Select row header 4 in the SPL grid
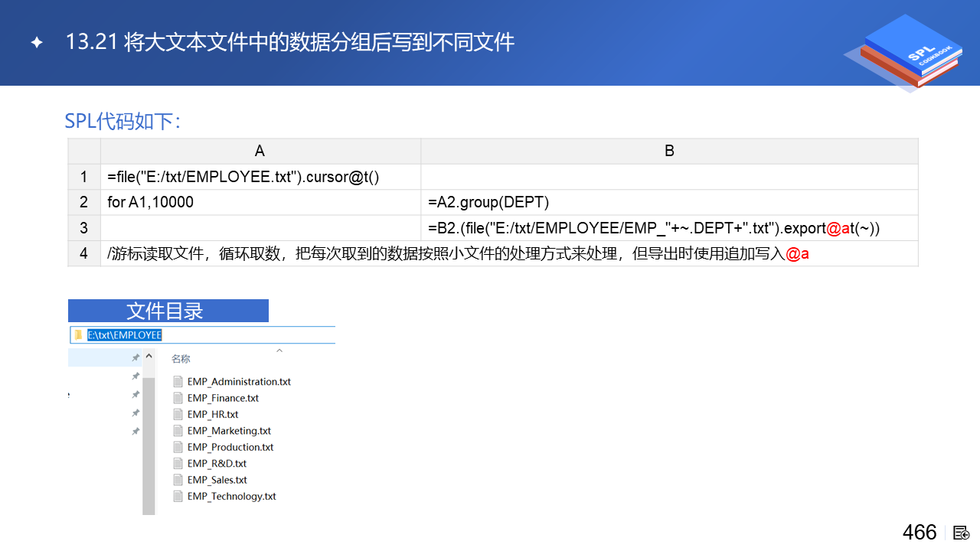 84,253
